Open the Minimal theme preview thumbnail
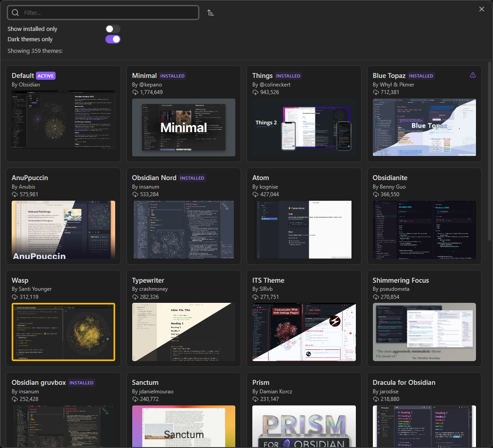 click(x=184, y=128)
